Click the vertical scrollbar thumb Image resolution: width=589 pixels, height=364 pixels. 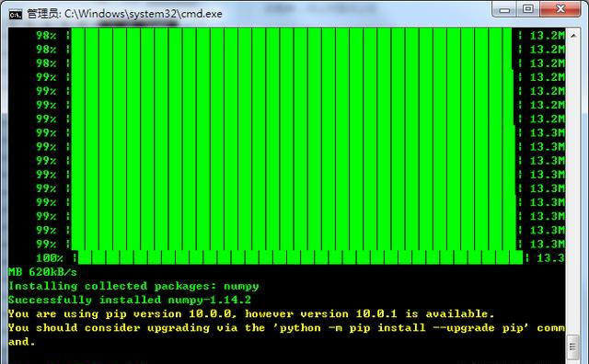[x=573, y=347]
